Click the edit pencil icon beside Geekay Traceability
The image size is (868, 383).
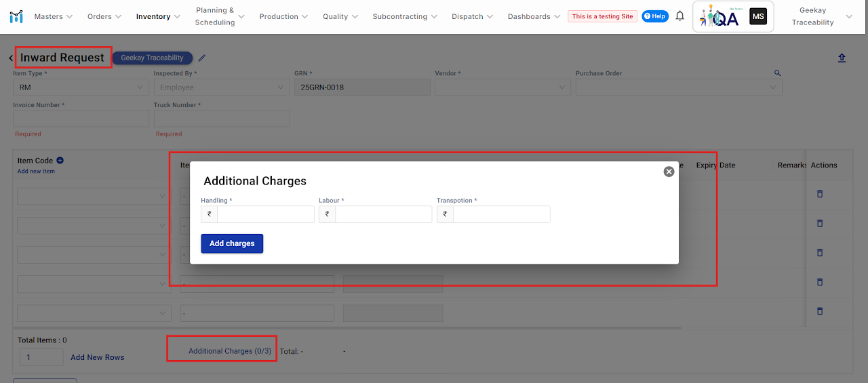pos(202,58)
